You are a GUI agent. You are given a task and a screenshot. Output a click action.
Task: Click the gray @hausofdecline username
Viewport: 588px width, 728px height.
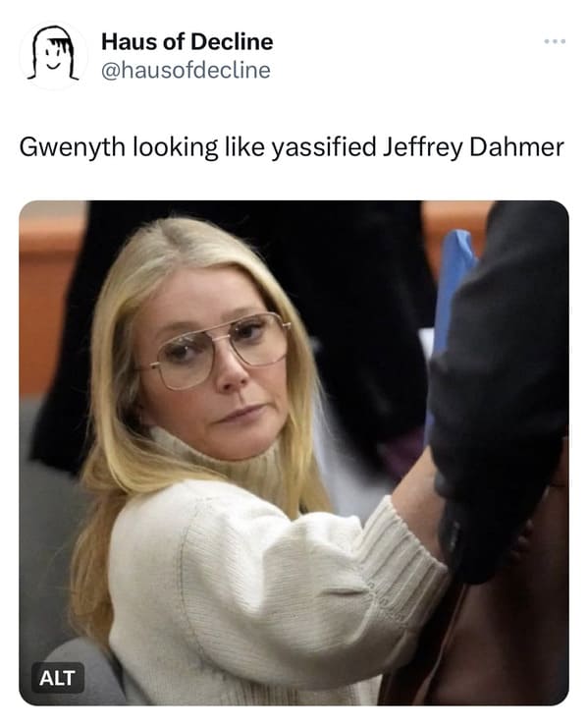(x=186, y=71)
